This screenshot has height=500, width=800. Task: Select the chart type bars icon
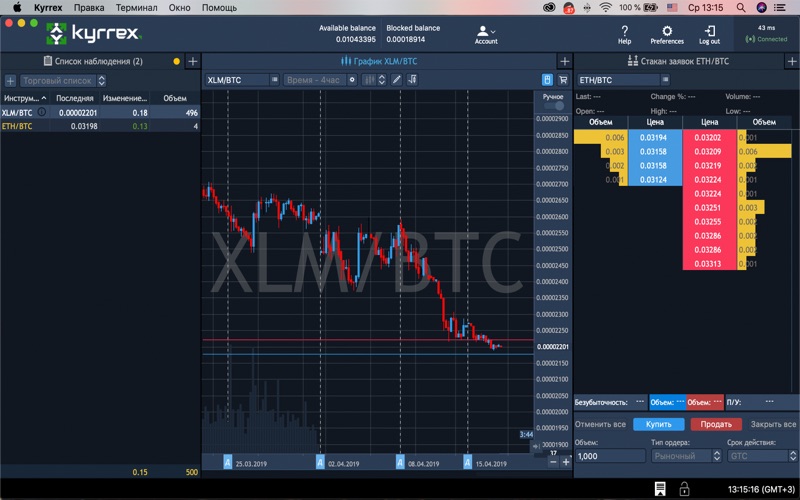coord(369,80)
